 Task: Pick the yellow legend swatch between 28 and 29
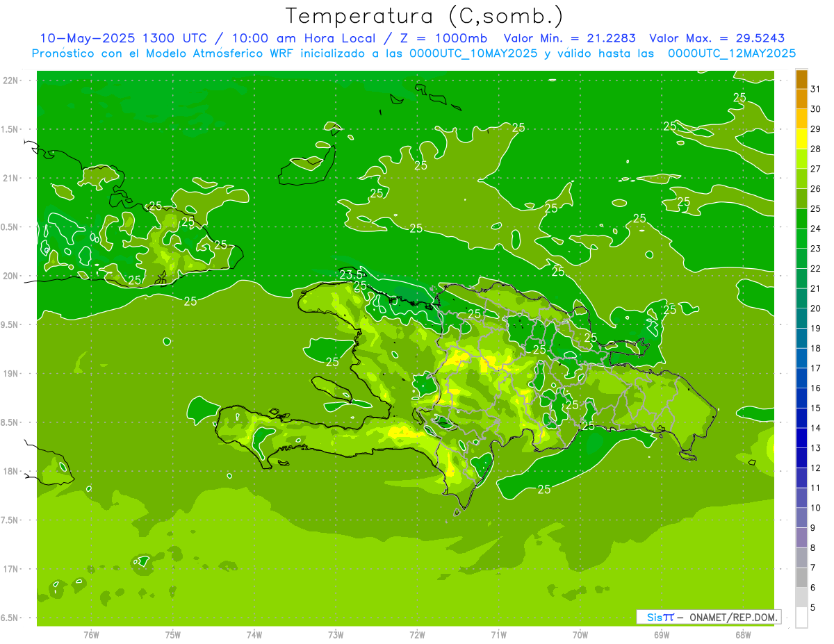click(801, 139)
